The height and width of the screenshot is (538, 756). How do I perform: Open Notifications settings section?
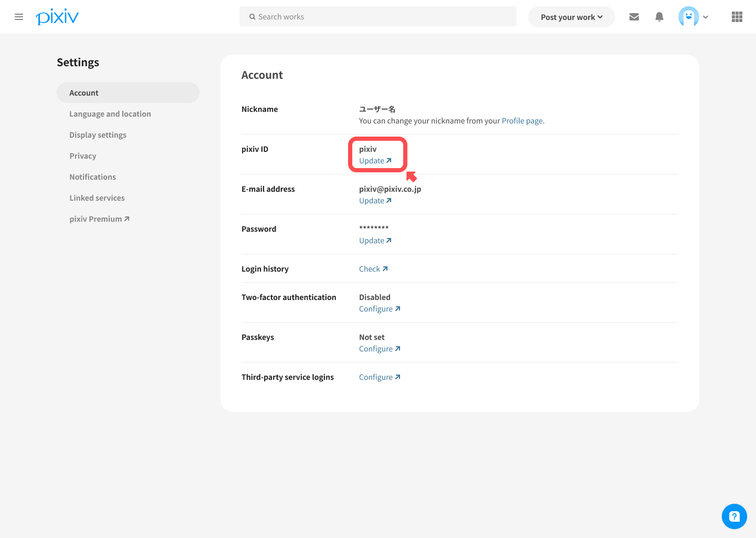[92, 177]
